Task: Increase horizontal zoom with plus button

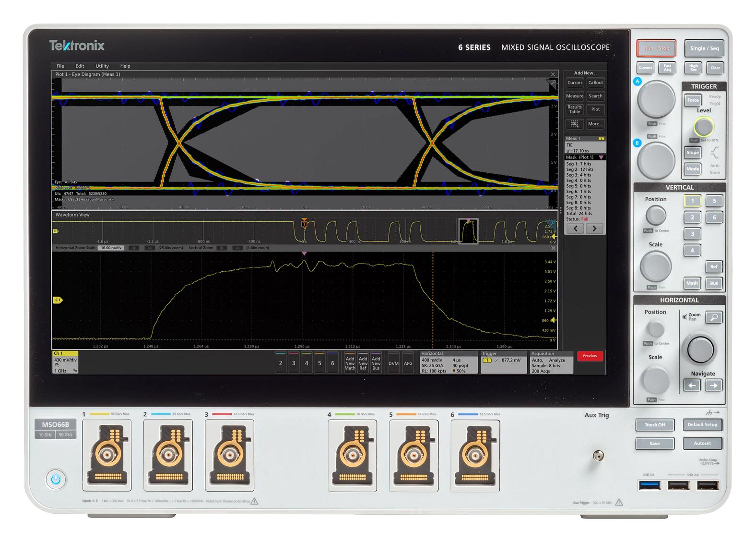Action: (x=134, y=248)
